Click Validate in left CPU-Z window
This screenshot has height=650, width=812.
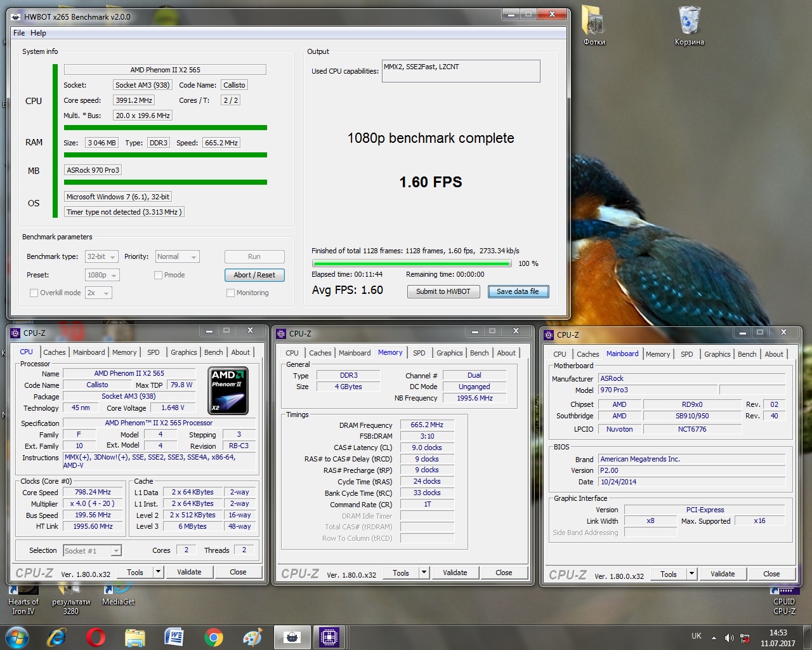pyautogui.click(x=189, y=572)
